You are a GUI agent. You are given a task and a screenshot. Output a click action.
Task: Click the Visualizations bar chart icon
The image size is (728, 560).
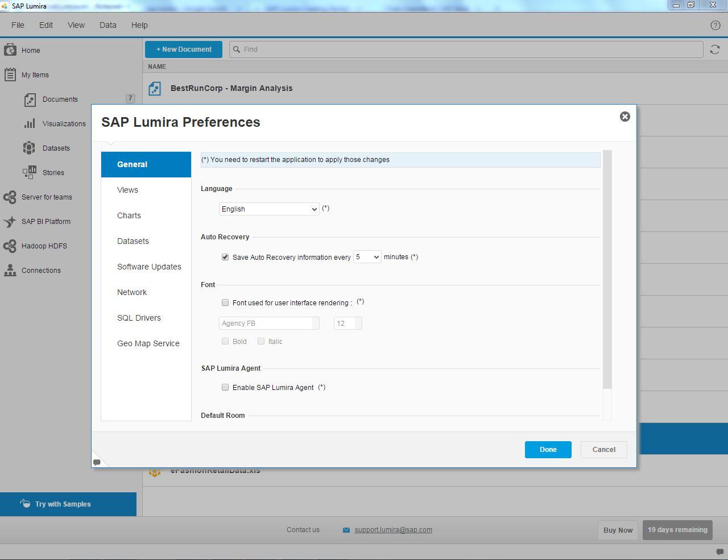pos(30,123)
